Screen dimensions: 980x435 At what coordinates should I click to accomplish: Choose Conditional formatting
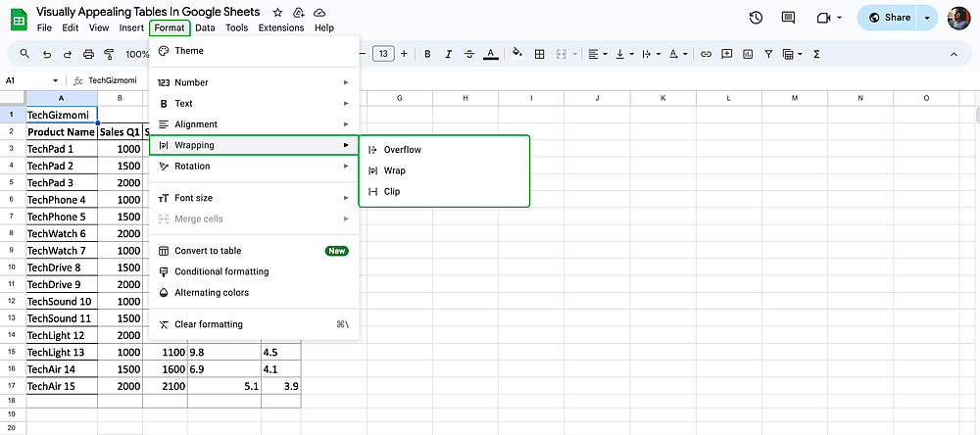pyautogui.click(x=255, y=272)
